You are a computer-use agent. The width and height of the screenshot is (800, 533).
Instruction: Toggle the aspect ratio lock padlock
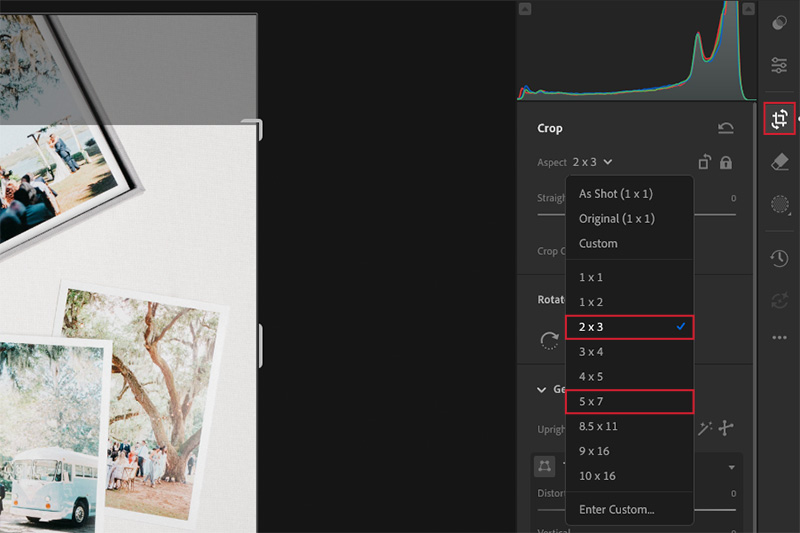726,162
